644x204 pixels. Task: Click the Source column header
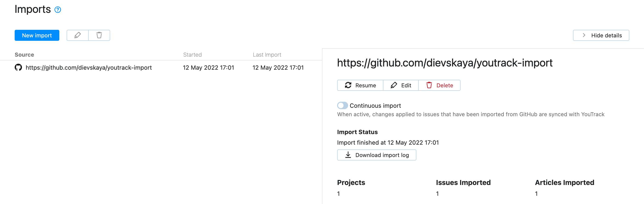pyautogui.click(x=24, y=55)
